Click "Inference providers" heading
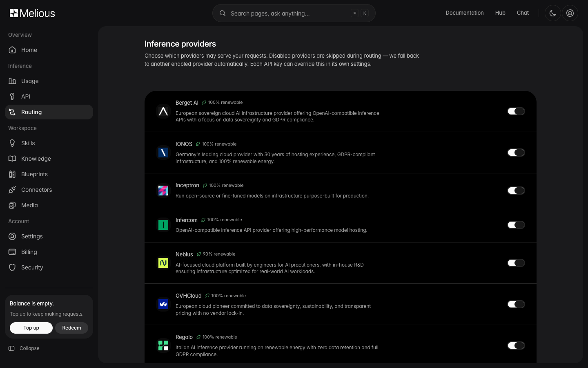 tap(180, 44)
